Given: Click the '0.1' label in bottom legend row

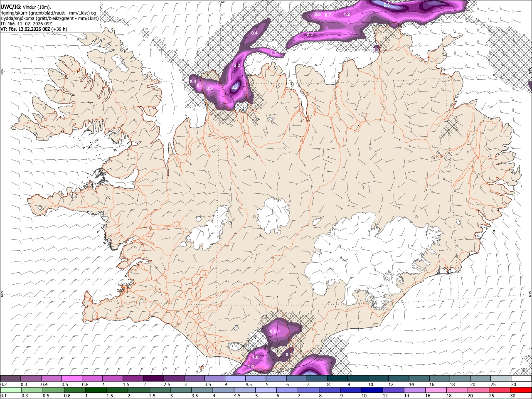Looking at the screenshot, I should tap(4, 396).
